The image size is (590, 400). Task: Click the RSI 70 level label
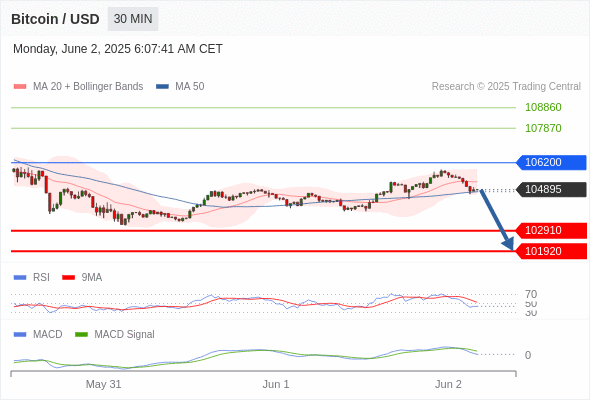(531, 294)
